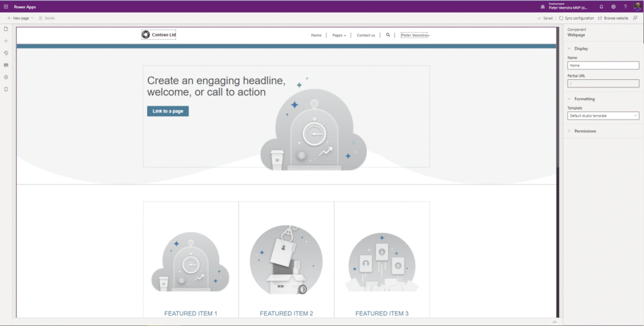Open the Pages menu in site navigation
This screenshot has width=644, height=326.
click(339, 35)
